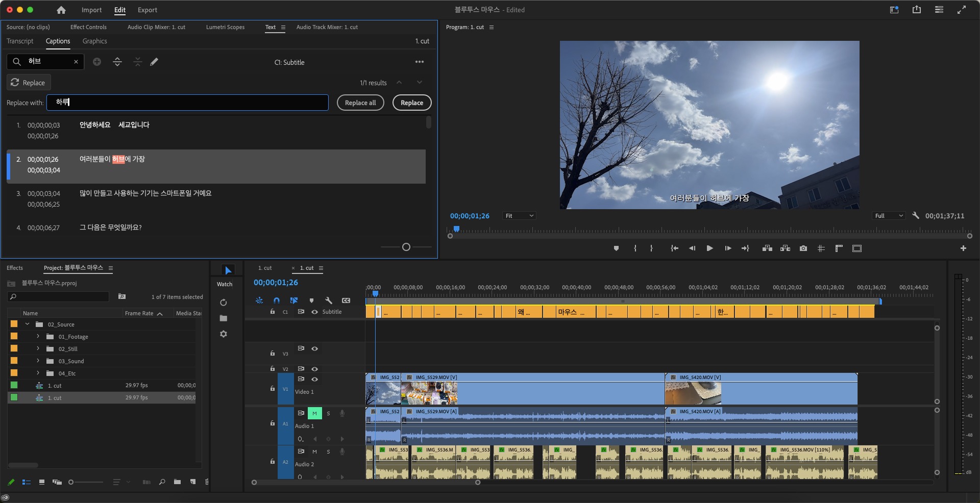The width and height of the screenshot is (980, 503).
Task: Expand the 03_Sound folder
Action: (38, 361)
